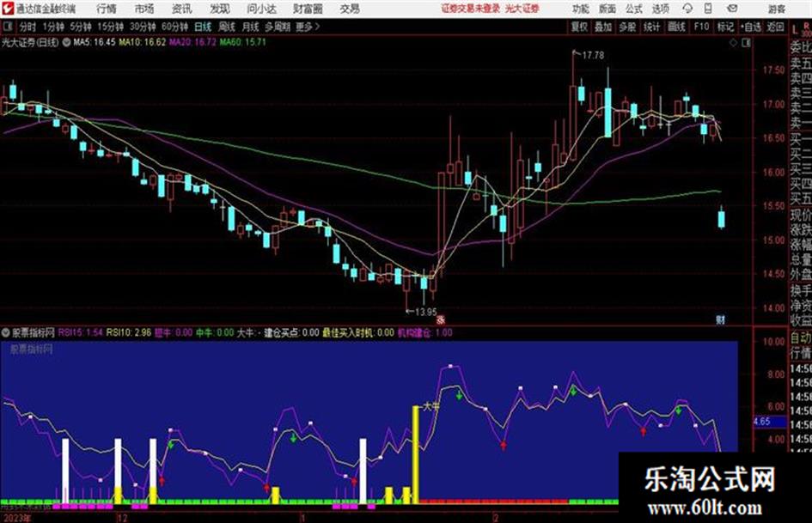Toggle side panel icon at chart top right
The width and height of the screenshot is (812, 523).
[746, 43]
